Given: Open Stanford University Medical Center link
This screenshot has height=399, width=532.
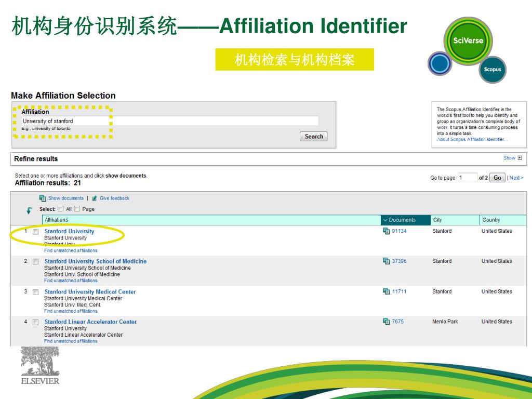Looking at the screenshot, I should point(90,291).
